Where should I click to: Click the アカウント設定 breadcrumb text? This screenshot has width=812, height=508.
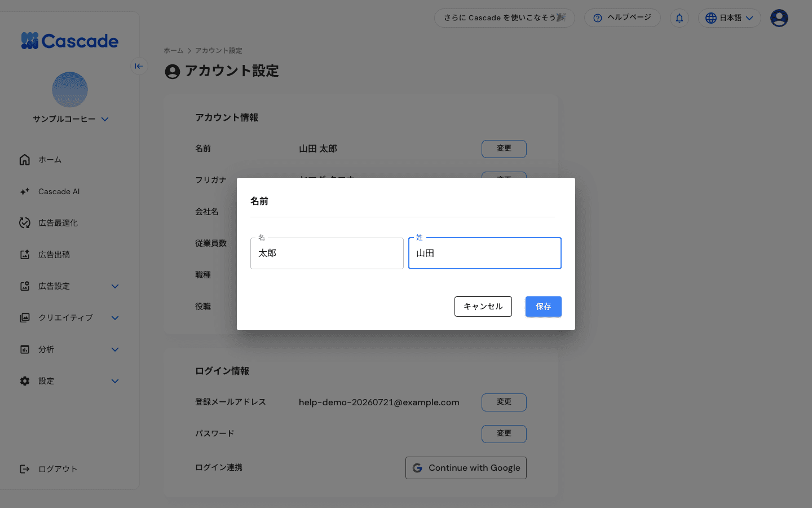[x=219, y=51]
